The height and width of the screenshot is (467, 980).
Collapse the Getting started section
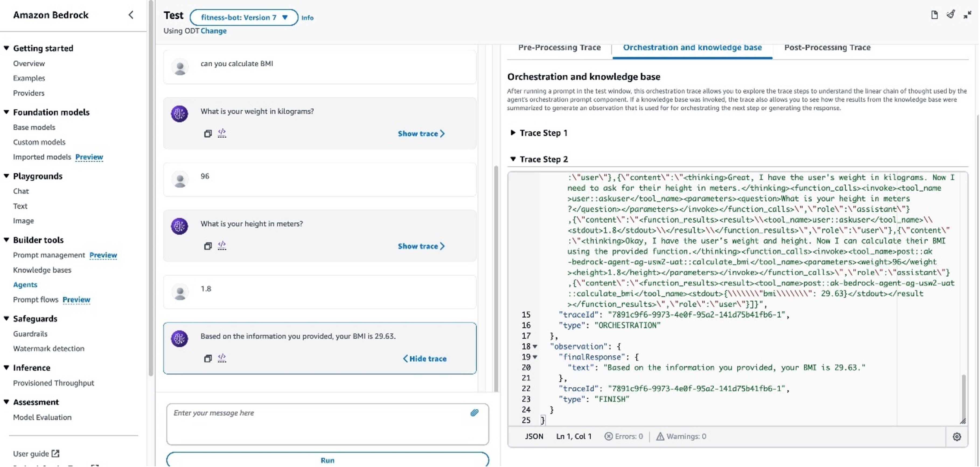point(6,48)
